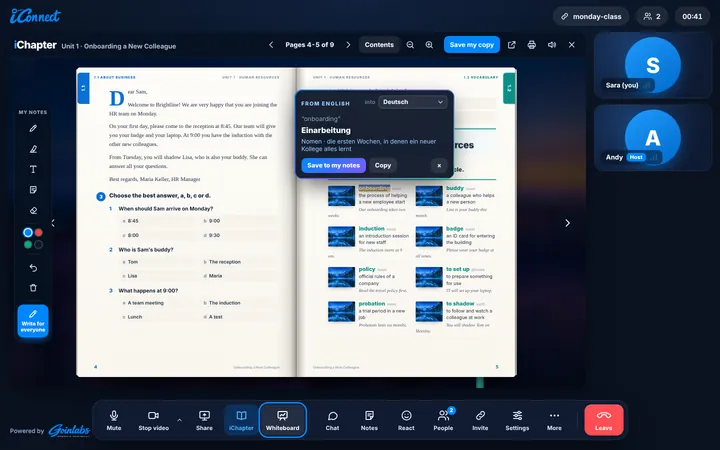This screenshot has height=450, width=720.
Task: Open the Whiteboard
Action: (x=282, y=421)
